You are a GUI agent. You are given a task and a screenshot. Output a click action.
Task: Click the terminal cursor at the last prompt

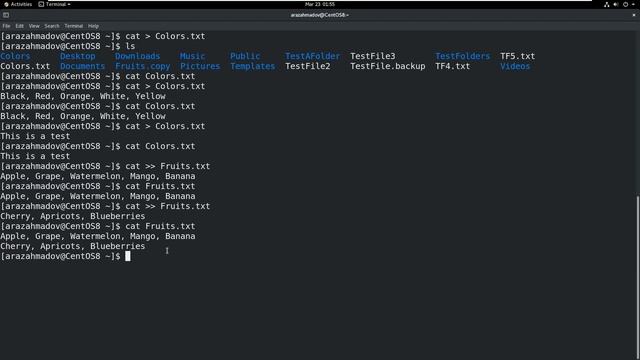click(128, 256)
